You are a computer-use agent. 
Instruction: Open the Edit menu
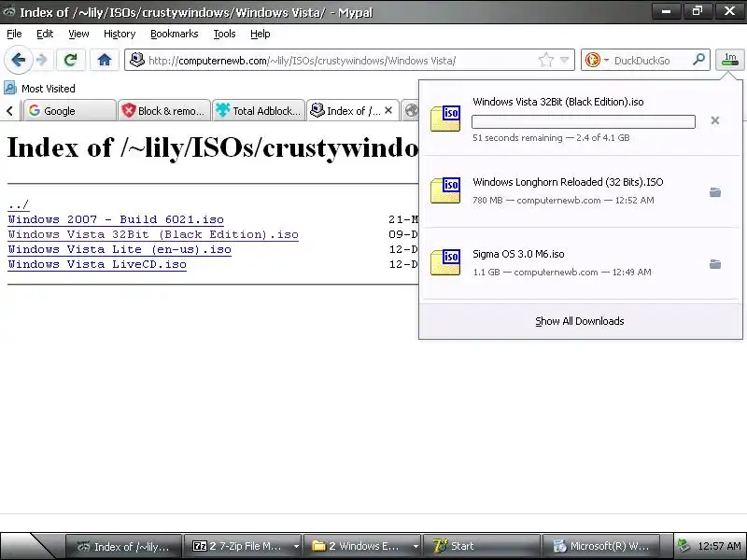click(x=45, y=34)
